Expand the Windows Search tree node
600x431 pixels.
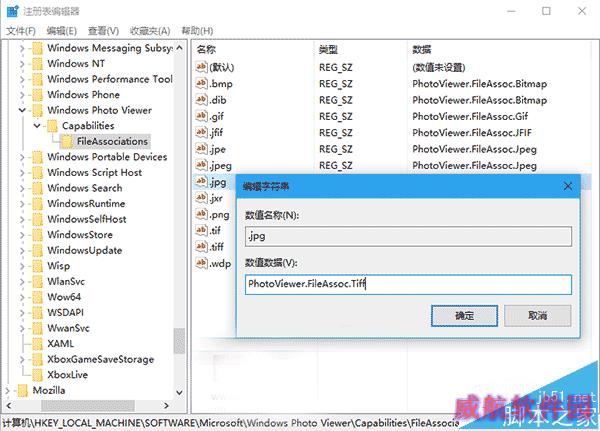pos(22,188)
